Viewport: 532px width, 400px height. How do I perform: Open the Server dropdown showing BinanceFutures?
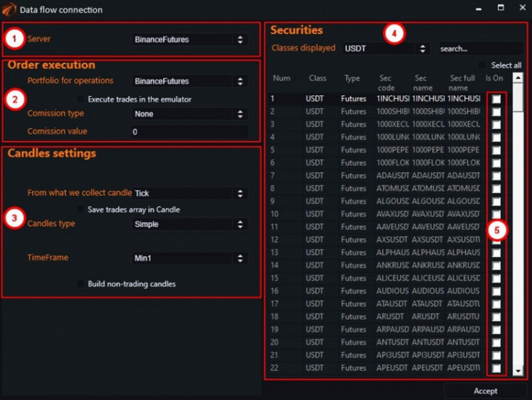(190, 39)
